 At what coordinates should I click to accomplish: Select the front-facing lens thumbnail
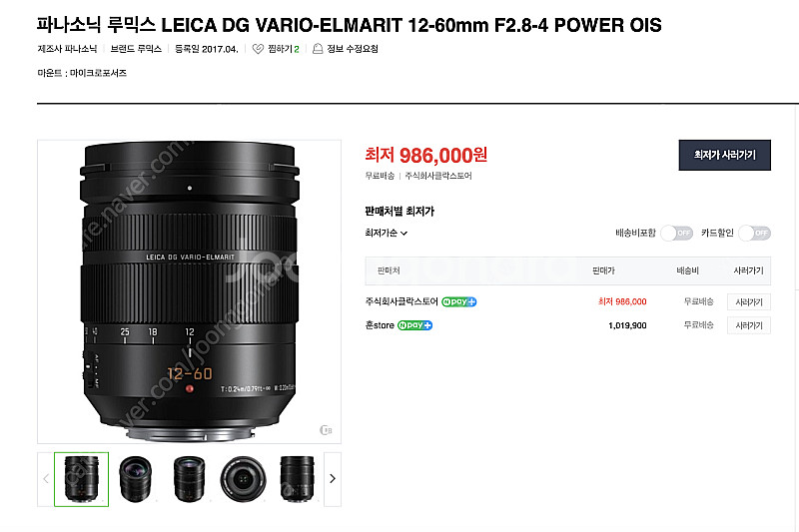[243, 479]
